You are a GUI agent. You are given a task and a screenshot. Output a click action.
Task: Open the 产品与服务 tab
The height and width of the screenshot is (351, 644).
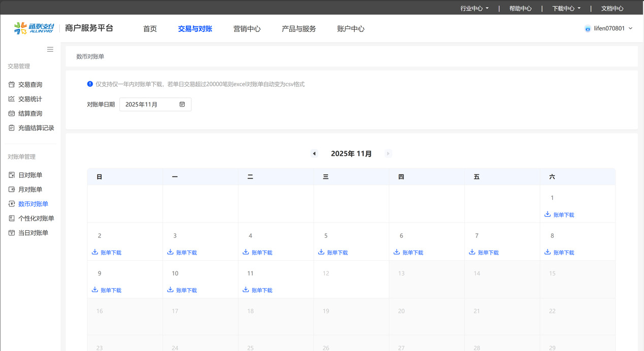(x=299, y=29)
